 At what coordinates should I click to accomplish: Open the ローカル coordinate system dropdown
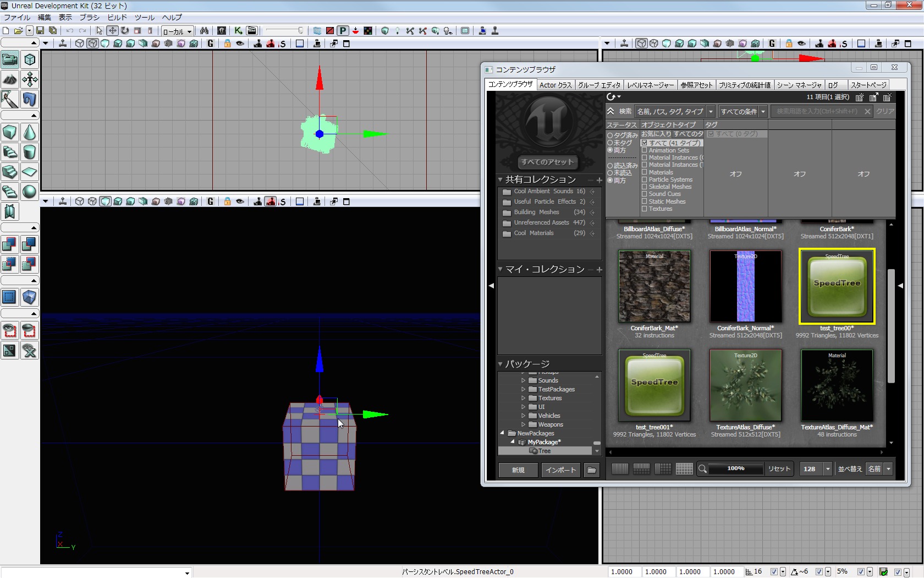pos(177,31)
